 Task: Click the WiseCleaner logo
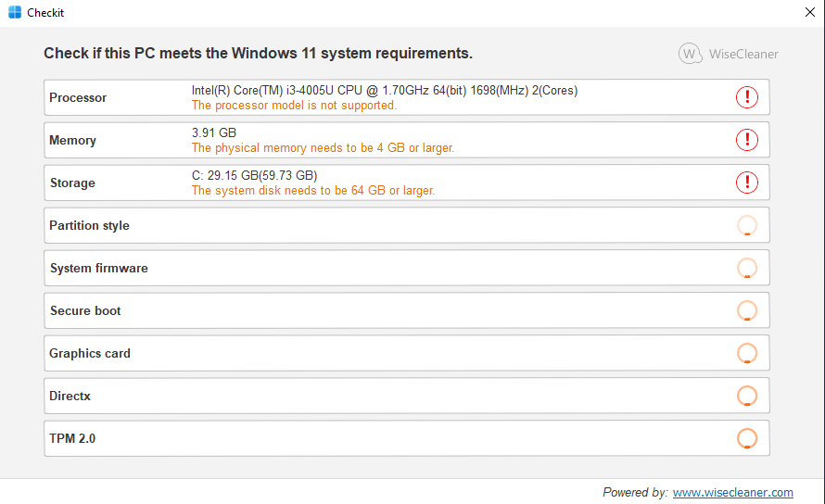[x=729, y=54]
